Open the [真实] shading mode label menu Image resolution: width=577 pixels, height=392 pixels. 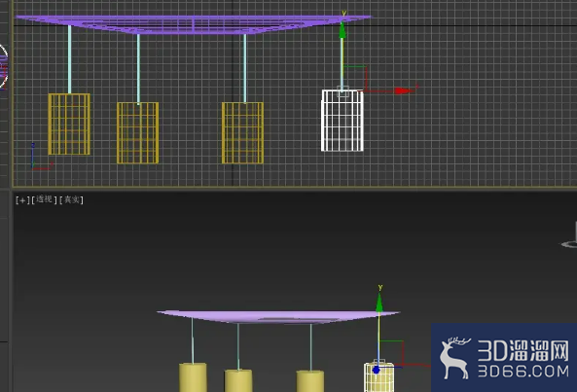click(x=71, y=200)
